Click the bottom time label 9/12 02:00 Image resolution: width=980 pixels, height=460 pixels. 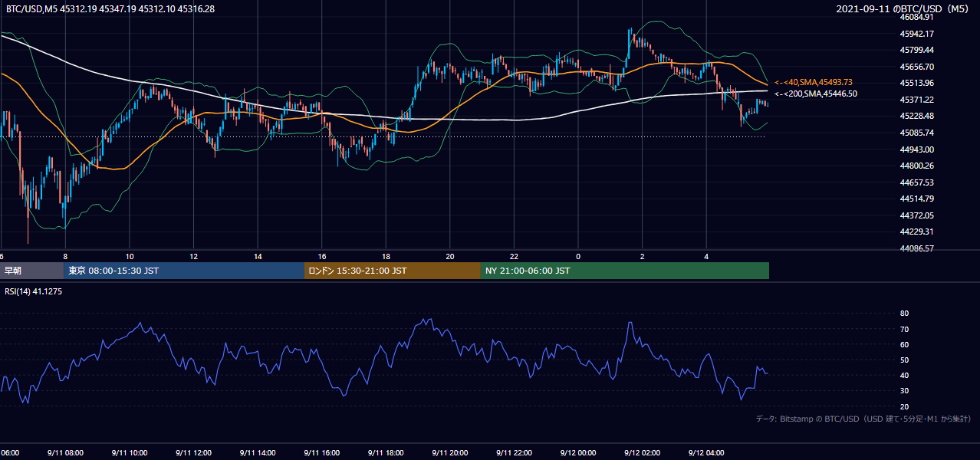(x=643, y=453)
